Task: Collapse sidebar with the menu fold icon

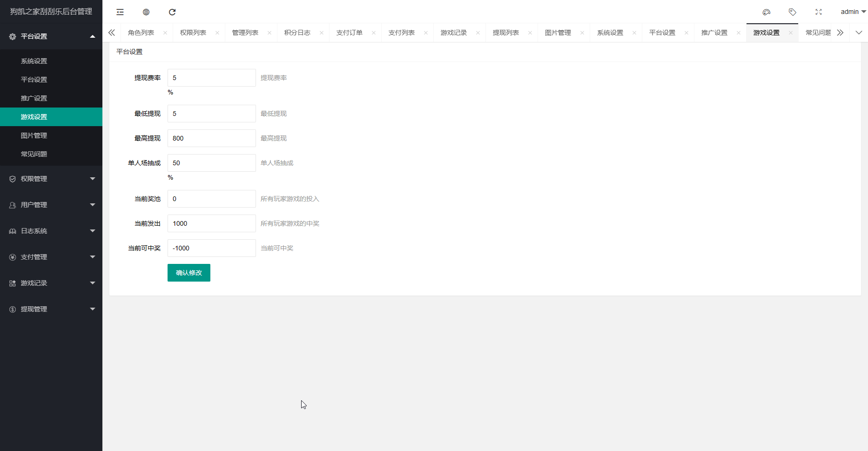Action: (x=120, y=12)
